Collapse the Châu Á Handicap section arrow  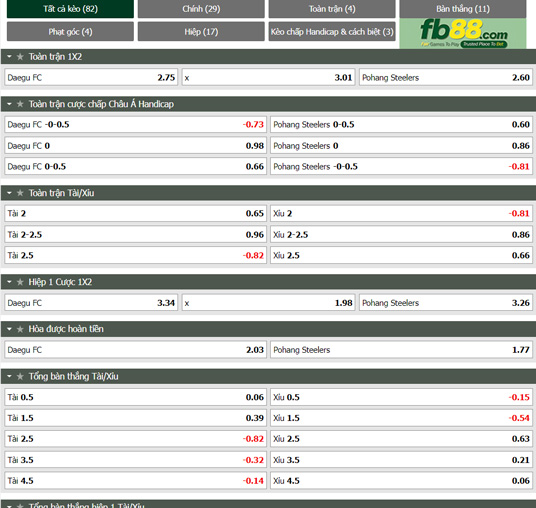click(x=9, y=104)
